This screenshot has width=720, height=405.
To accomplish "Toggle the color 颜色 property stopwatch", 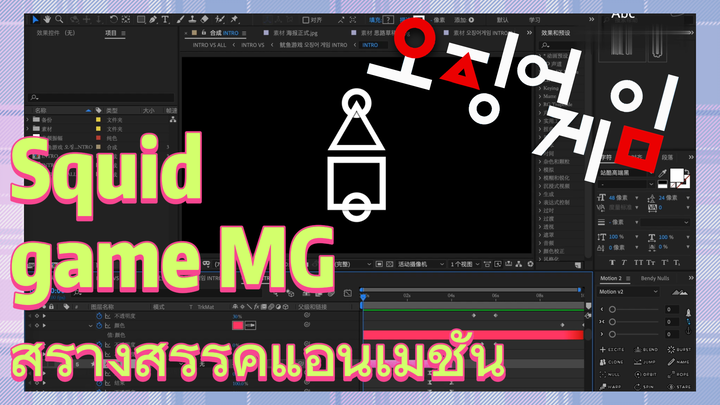I will pos(99,326).
